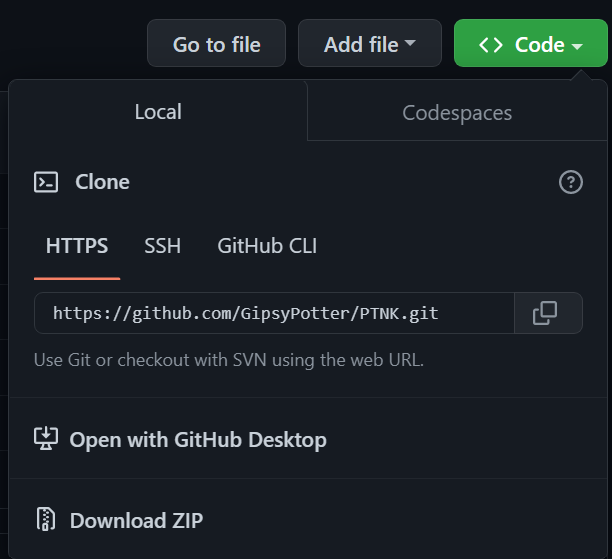Viewport: 612px width, 559px height.
Task: Click the terminal icon beside Clone
Action: [x=46, y=182]
